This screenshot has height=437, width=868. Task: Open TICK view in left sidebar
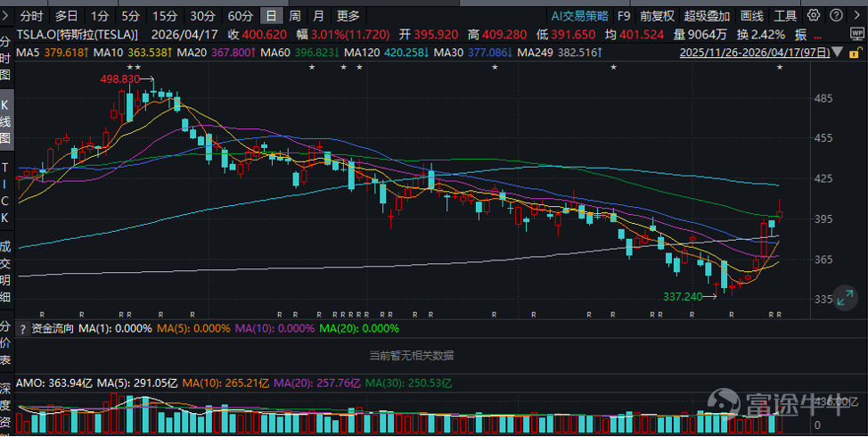coord(5,193)
